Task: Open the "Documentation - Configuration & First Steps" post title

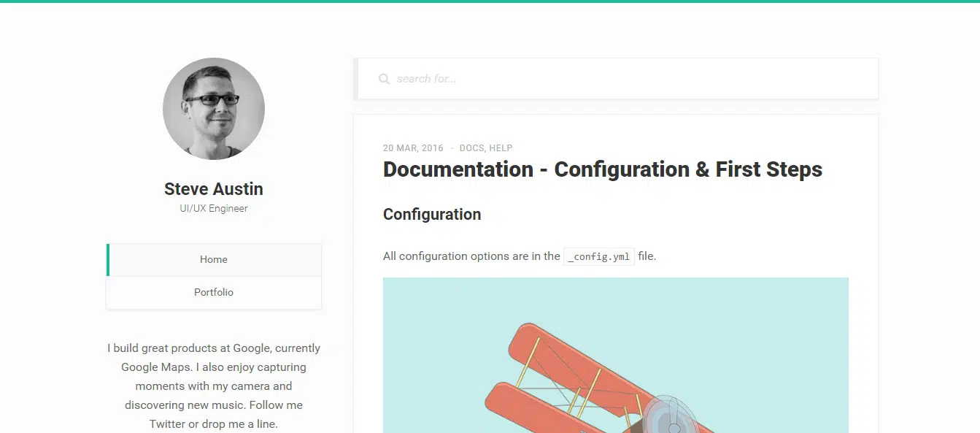Action: pos(602,169)
